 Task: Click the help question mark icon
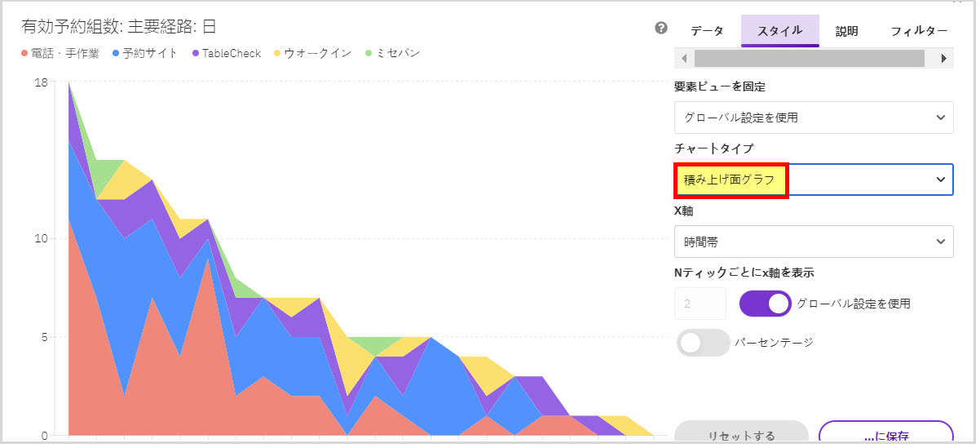point(661,29)
